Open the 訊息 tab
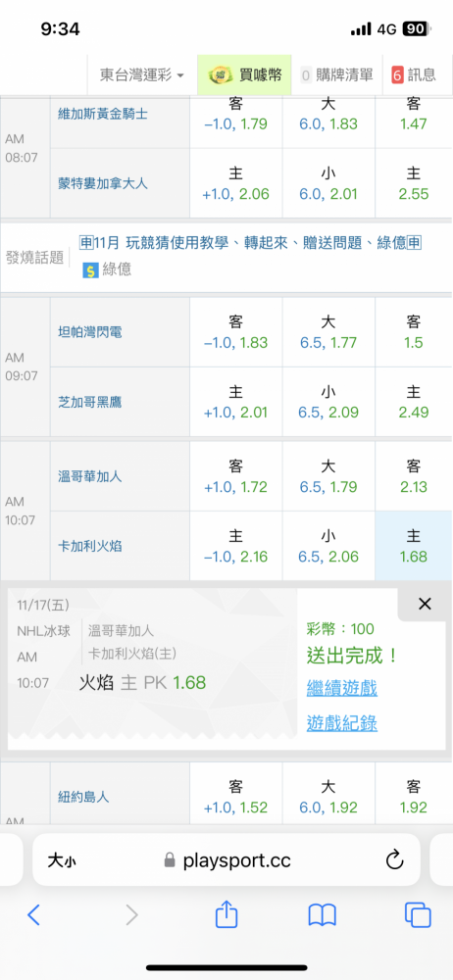 pyautogui.click(x=416, y=75)
